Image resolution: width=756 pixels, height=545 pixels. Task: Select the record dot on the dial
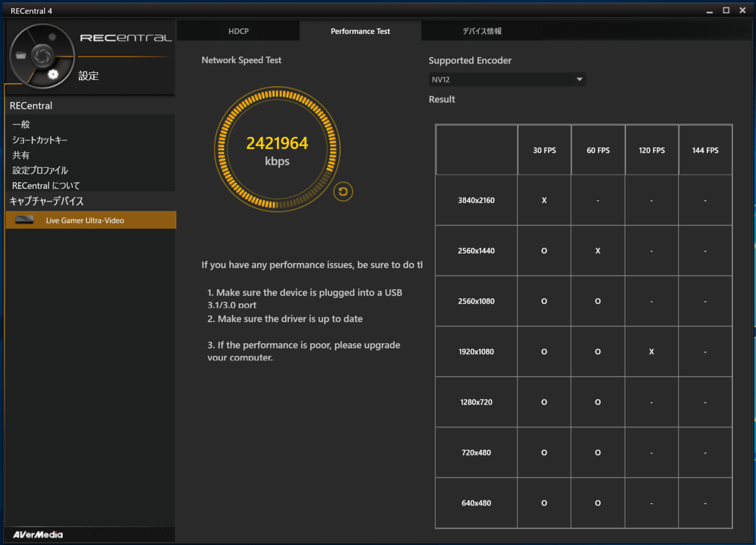click(52, 37)
